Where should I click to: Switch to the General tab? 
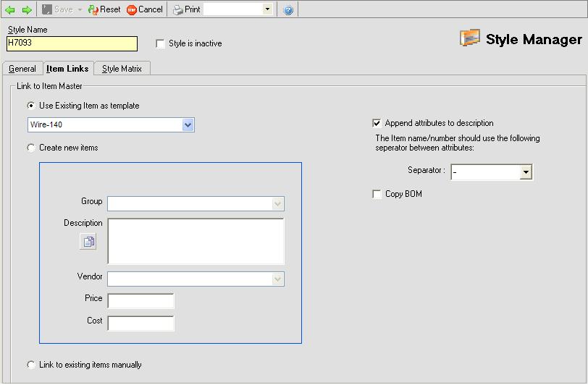(x=22, y=69)
